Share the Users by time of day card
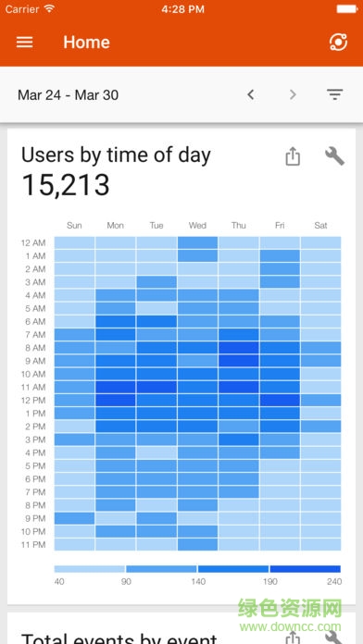This screenshot has width=363, height=644. pyautogui.click(x=293, y=156)
